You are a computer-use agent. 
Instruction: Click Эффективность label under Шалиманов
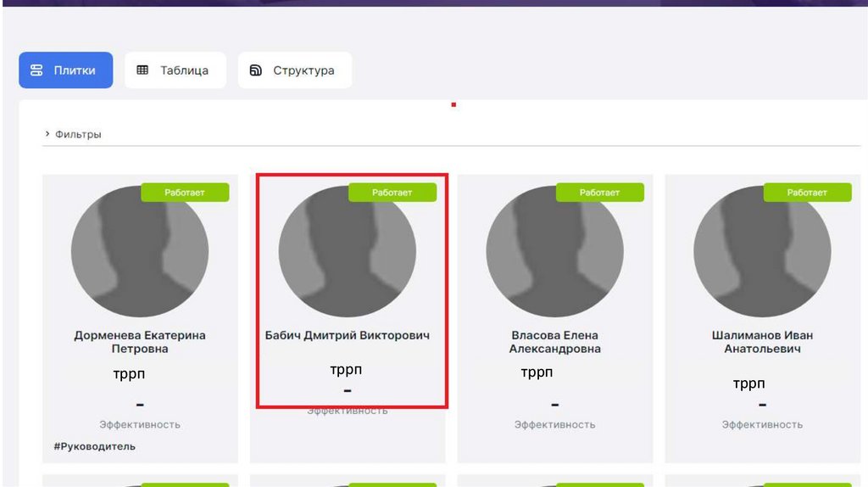click(762, 424)
